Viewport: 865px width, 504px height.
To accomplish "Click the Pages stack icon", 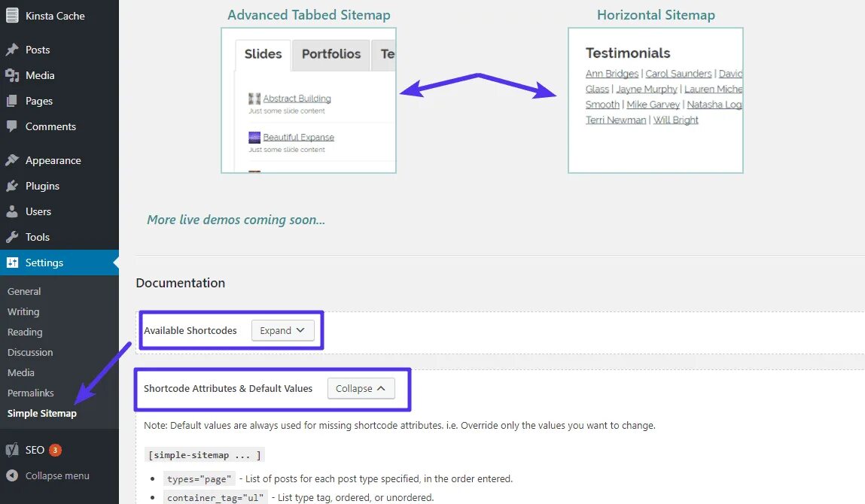I will [12, 101].
